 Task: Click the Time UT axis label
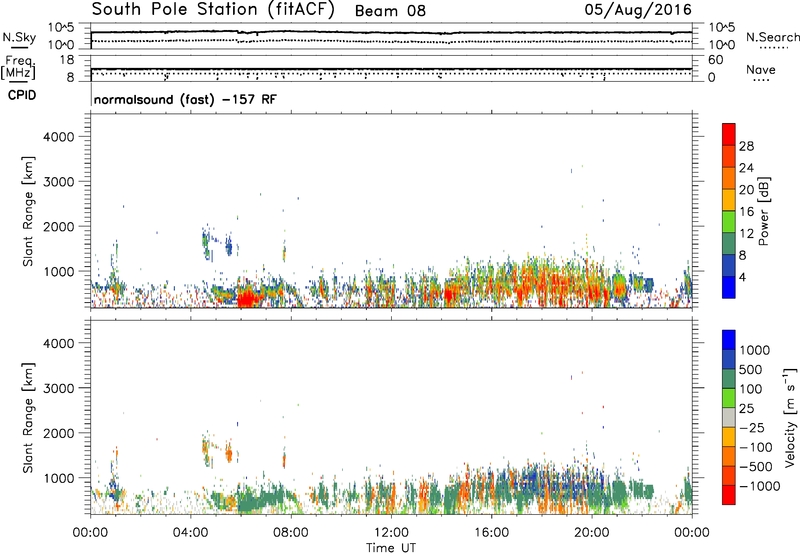tap(391, 548)
